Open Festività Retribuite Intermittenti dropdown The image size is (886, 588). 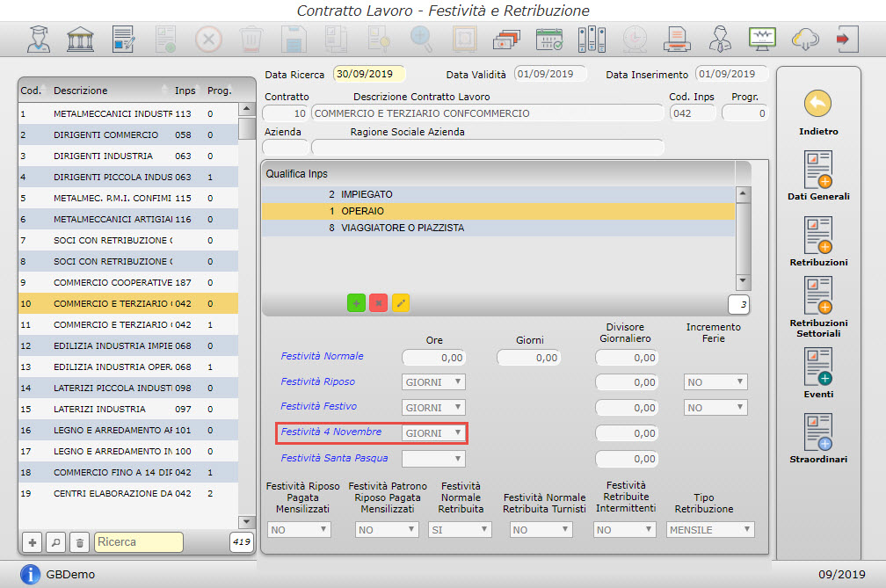point(624,530)
